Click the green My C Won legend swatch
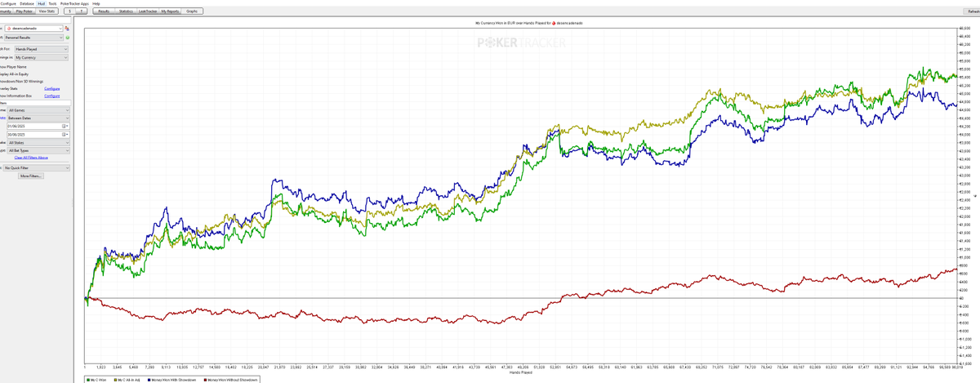The width and height of the screenshot is (980, 383). coord(88,380)
